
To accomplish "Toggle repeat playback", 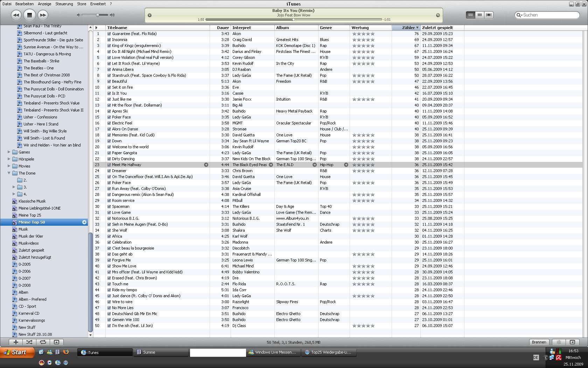I will tap(43, 342).
